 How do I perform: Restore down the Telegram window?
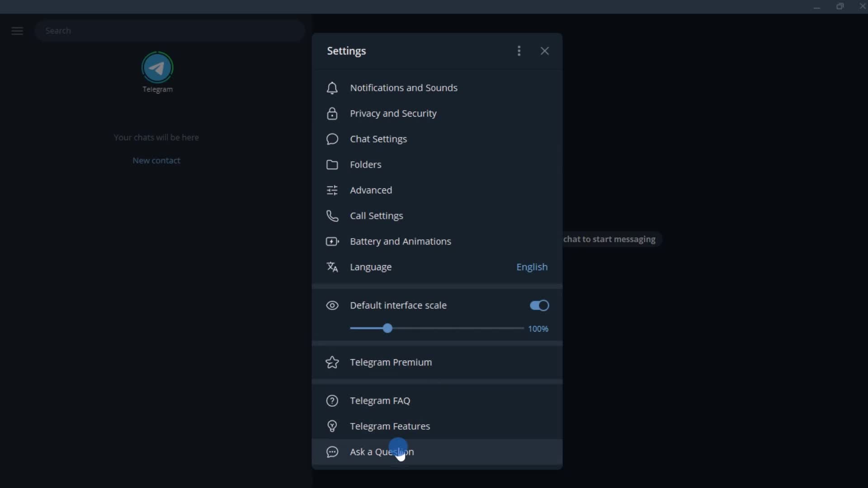(840, 7)
